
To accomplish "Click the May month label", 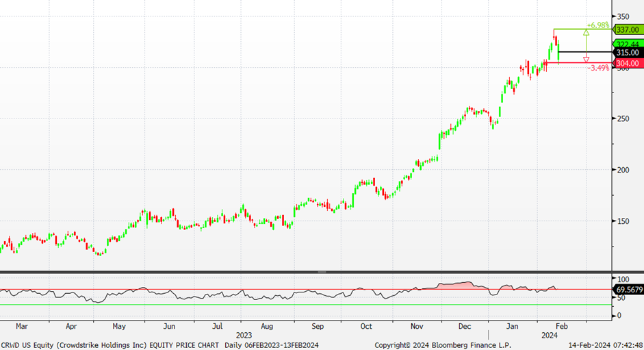I will tap(119, 327).
